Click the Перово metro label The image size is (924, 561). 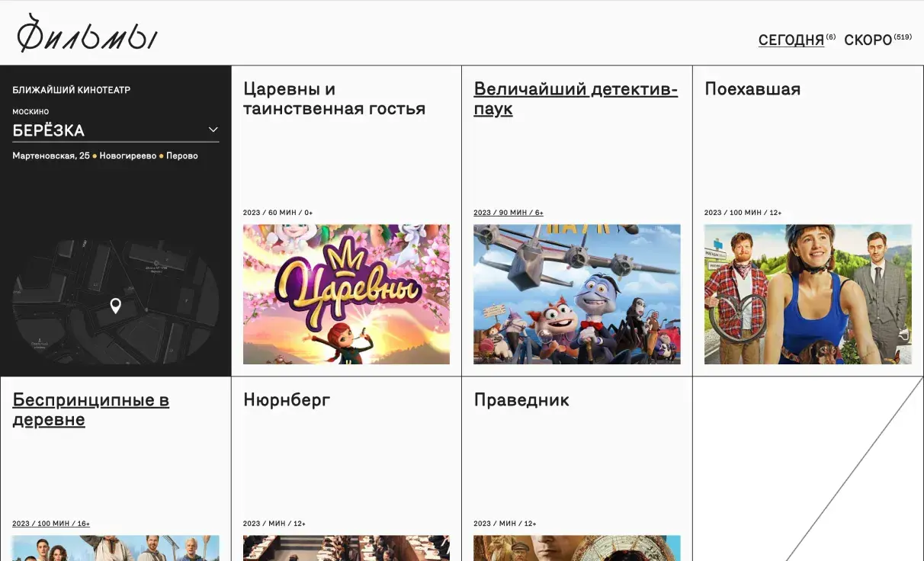coord(182,155)
